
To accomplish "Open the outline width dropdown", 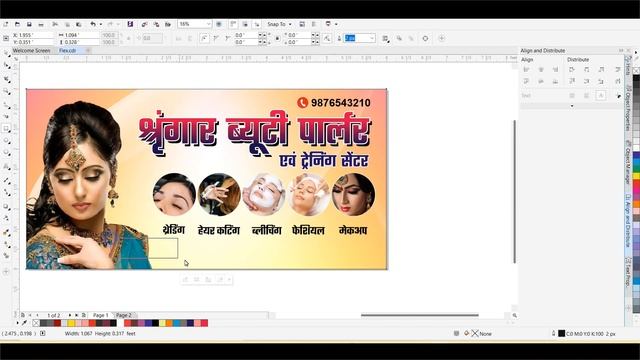I will 372,38.
